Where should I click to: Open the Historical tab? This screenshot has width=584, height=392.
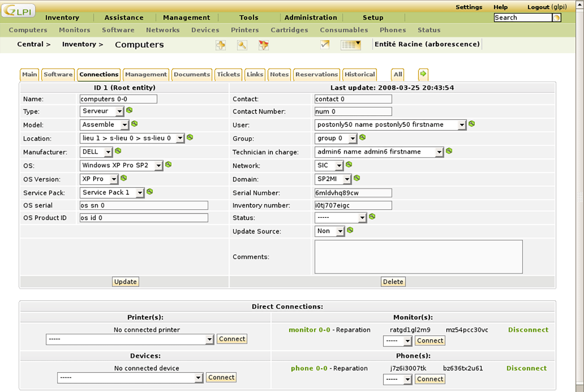click(360, 74)
